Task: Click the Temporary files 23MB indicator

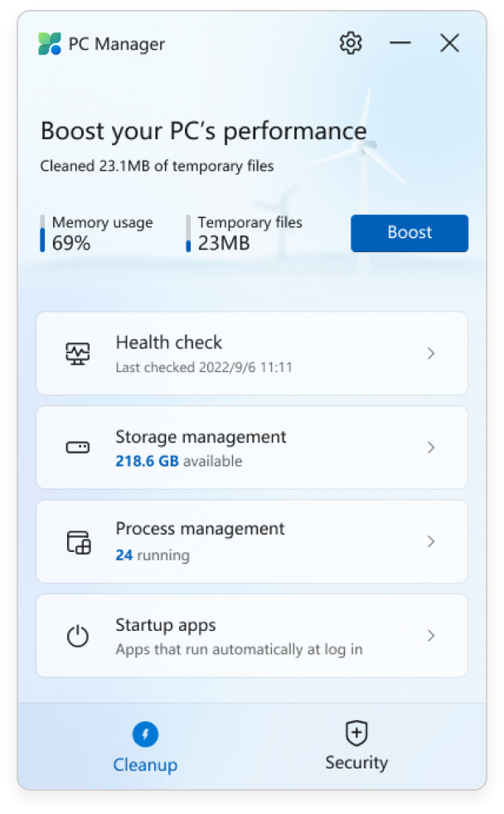Action: [244, 233]
